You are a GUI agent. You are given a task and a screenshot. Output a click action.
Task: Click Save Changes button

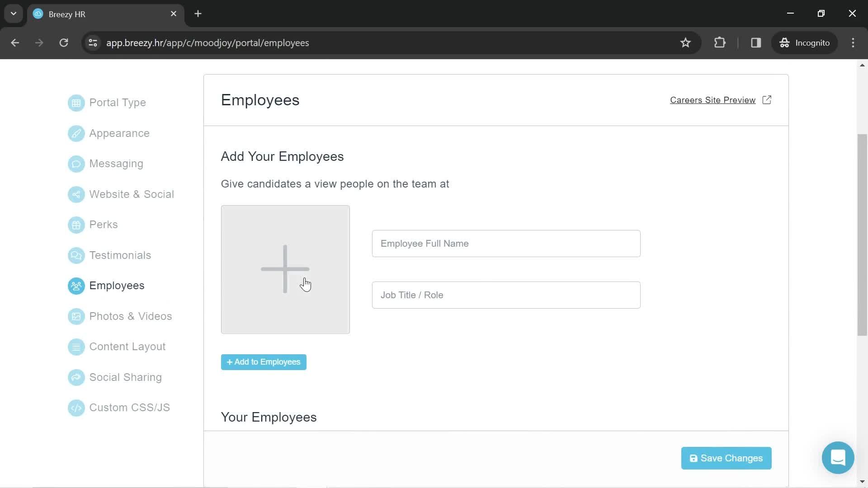pyautogui.click(x=726, y=458)
